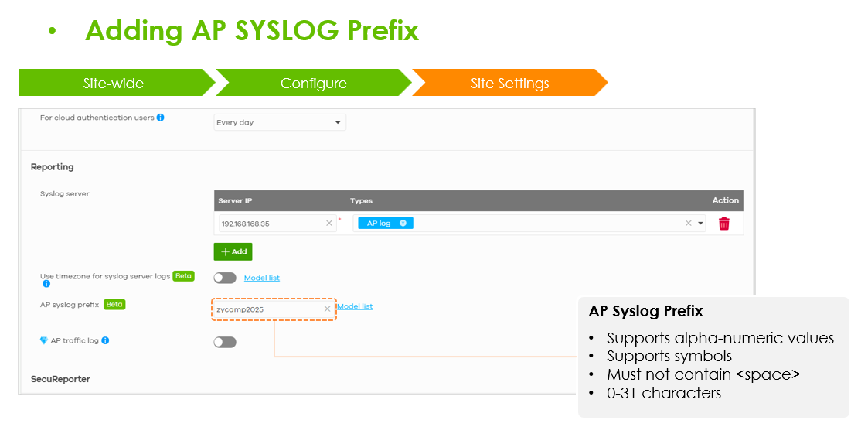The width and height of the screenshot is (868, 427).
Task: Open the Site Settings step
Action: click(509, 84)
